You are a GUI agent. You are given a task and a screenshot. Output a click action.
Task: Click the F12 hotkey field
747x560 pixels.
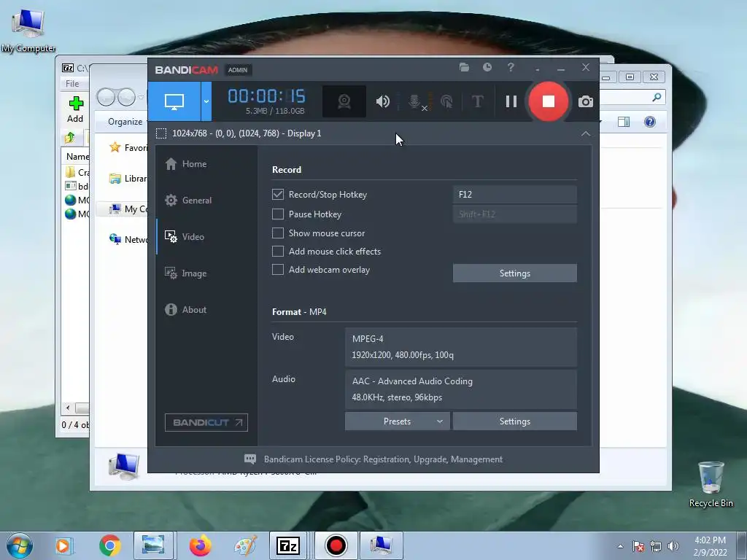(x=514, y=194)
